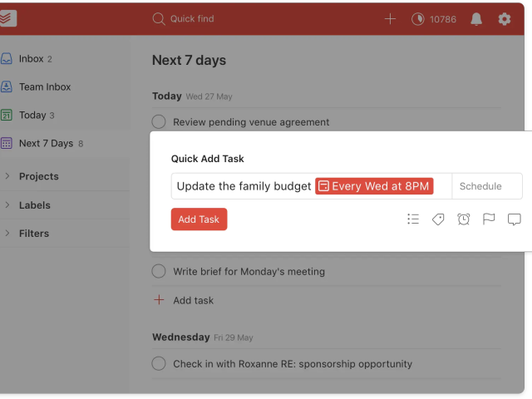Expand the Filters section chevron
Screen dimensions: 532x399
[x=7, y=233]
